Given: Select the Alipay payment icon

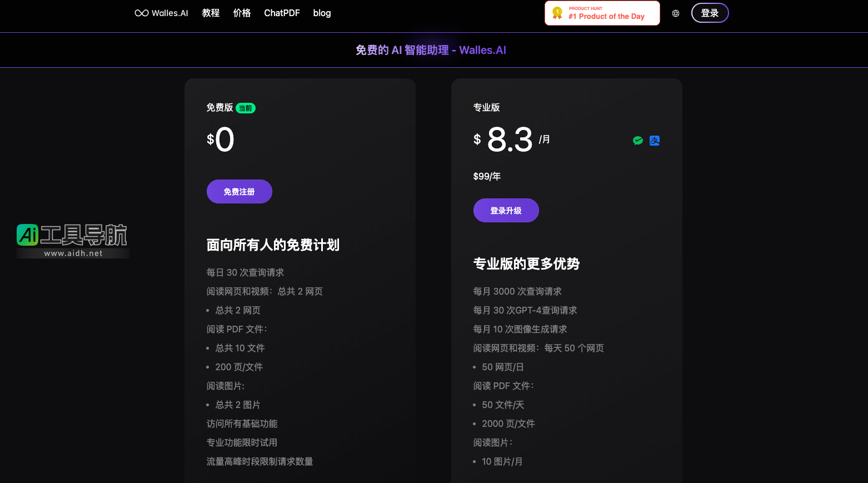Looking at the screenshot, I should [655, 141].
